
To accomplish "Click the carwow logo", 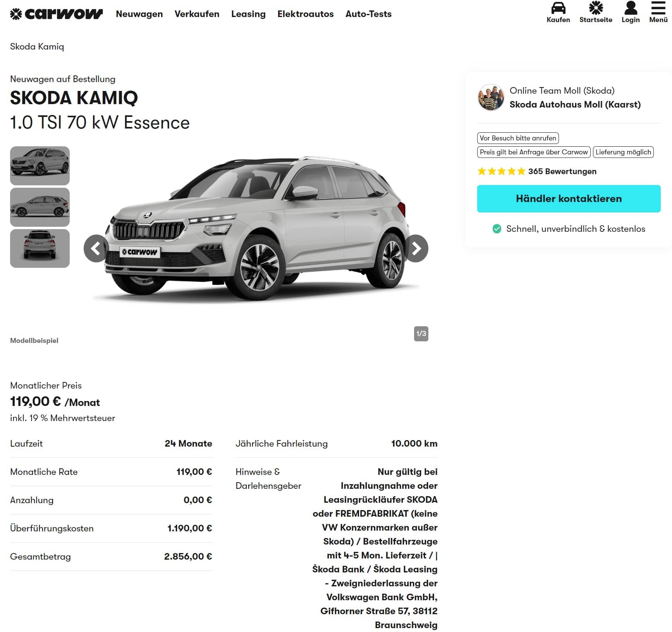I will (x=56, y=14).
